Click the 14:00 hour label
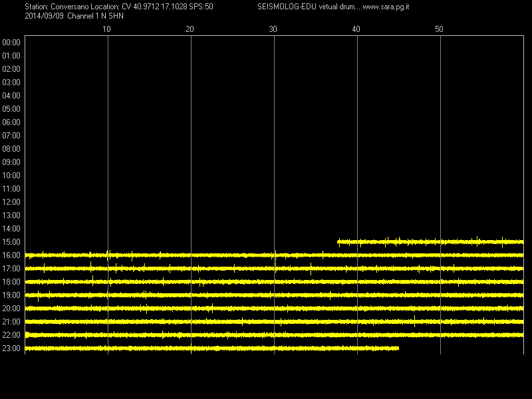 tap(11, 229)
